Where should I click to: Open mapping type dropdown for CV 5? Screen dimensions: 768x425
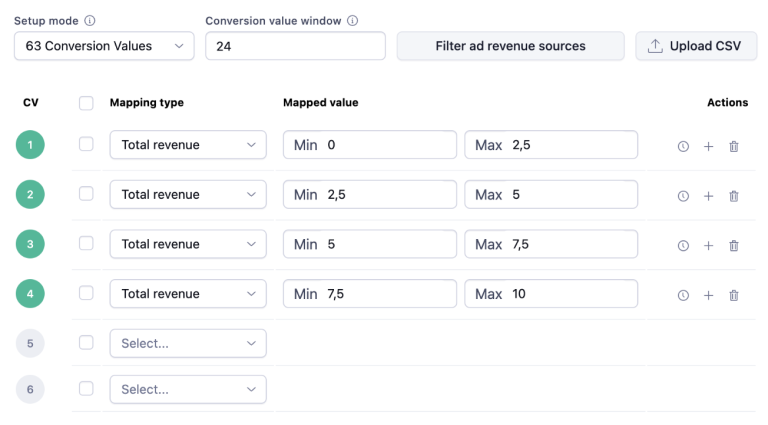188,343
